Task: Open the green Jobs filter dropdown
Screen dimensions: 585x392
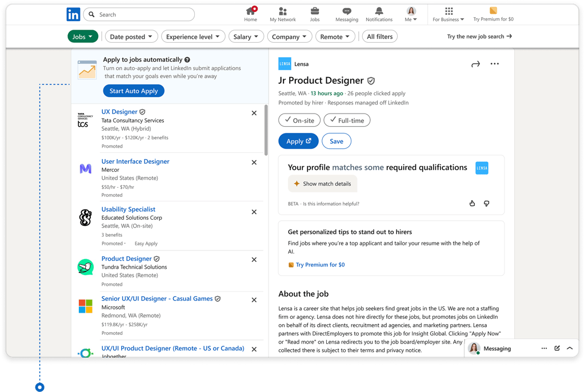Action: pos(83,37)
